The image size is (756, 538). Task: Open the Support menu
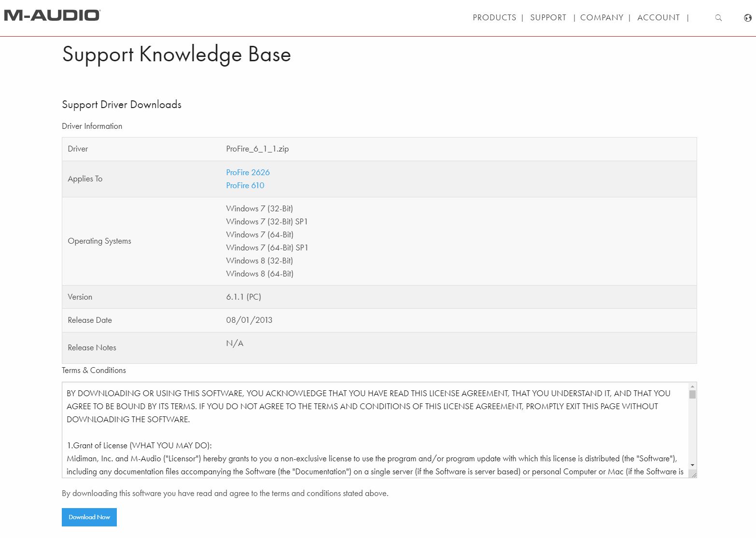click(x=548, y=17)
